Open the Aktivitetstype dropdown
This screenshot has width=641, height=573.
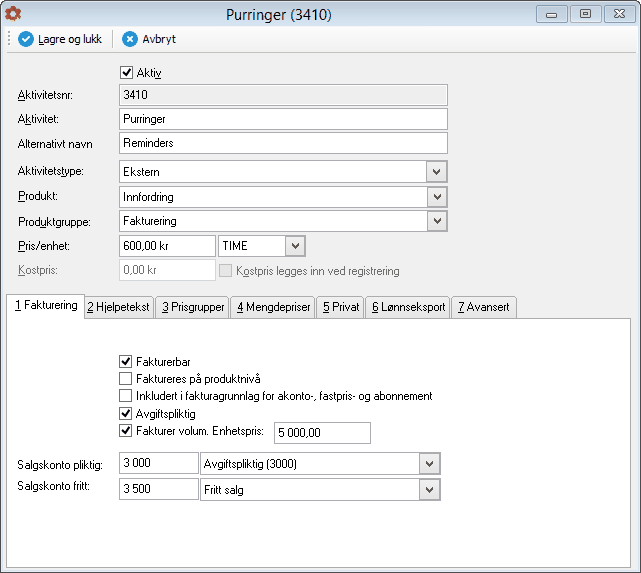[436, 172]
